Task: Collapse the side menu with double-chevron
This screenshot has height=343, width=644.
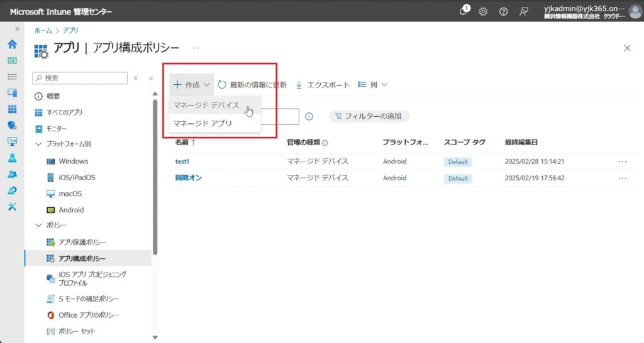Action: (151, 79)
